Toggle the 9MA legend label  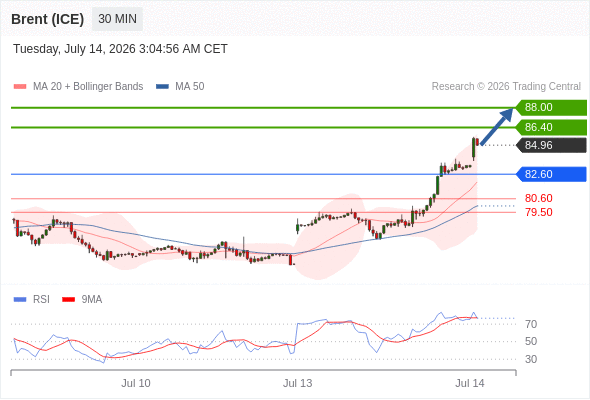[92, 300]
